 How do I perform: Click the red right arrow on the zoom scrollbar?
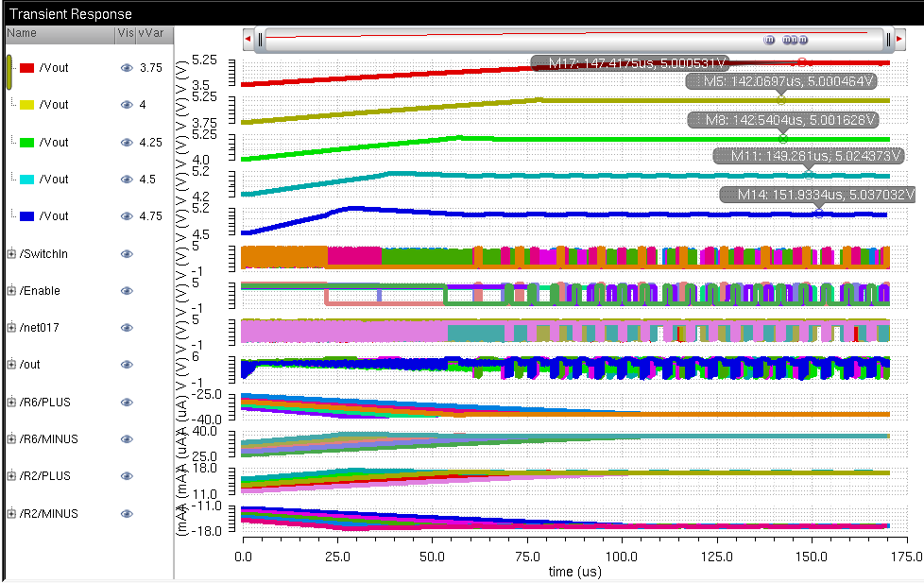899,39
